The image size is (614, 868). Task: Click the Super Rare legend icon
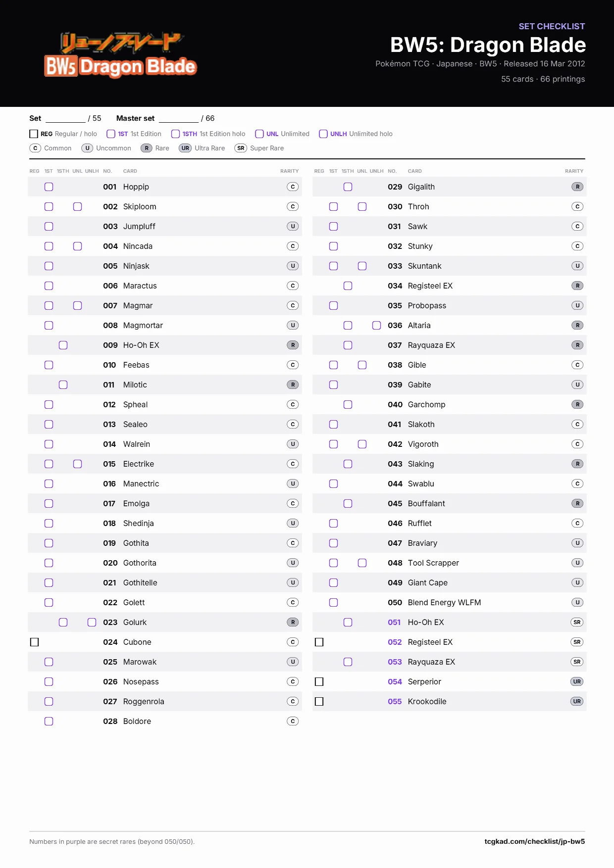pyautogui.click(x=241, y=148)
